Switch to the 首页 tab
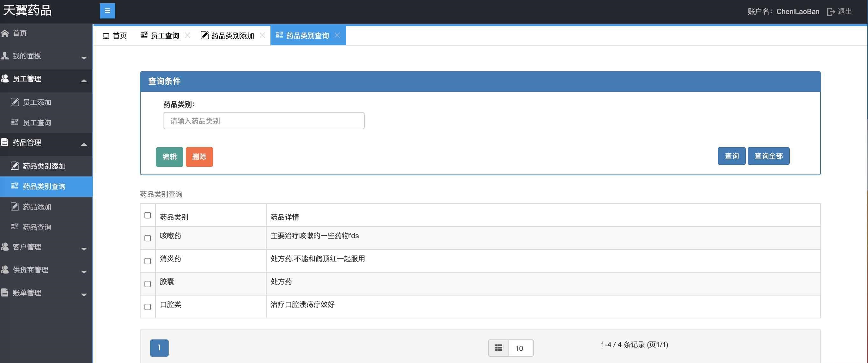The height and width of the screenshot is (363, 868). tap(115, 35)
